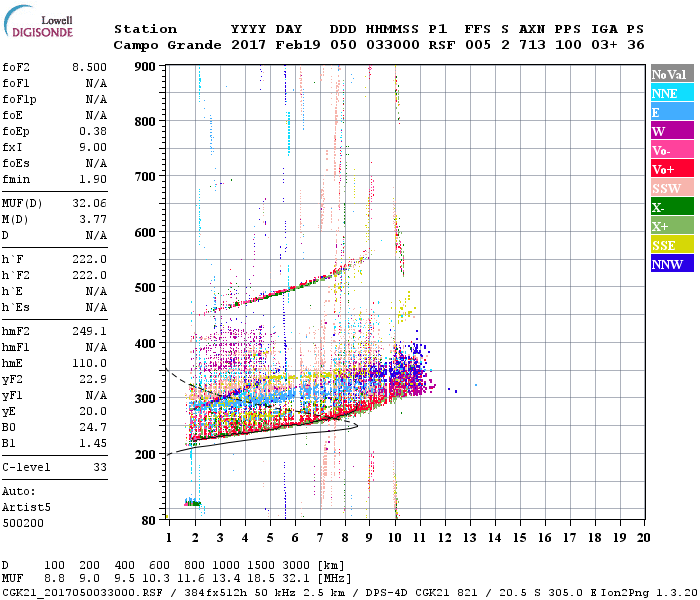Click the 20 MHz x-axis label
The width and height of the screenshot is (700, 600).
[x=643, y=538]
